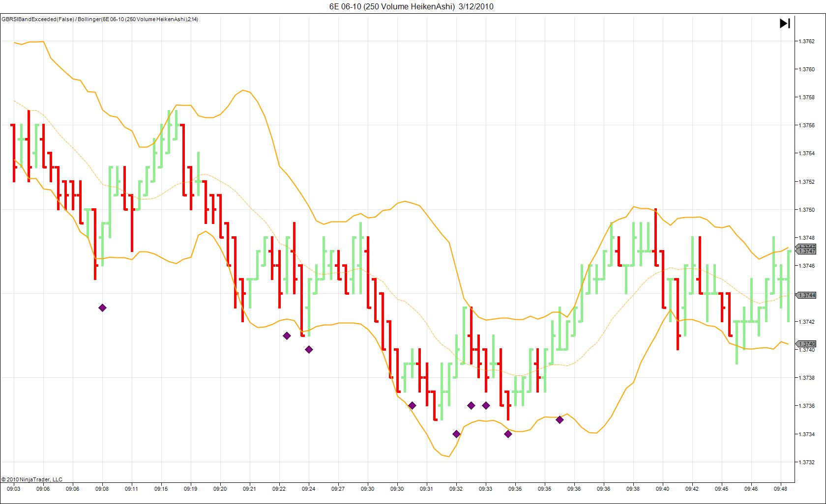Click the 1.3742 price axis label
The width and height of the screenshot is (826, 504).
click(806, 322)
